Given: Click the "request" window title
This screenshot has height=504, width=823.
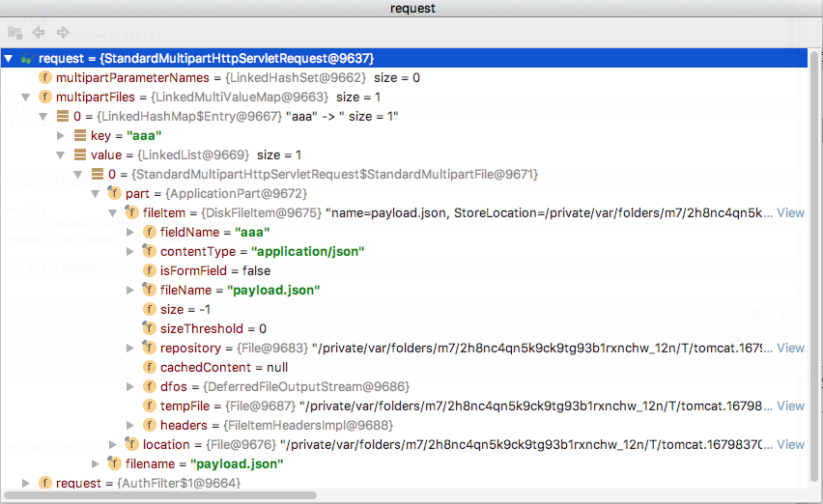Looking at the screenshot, I should coord(412,9).
